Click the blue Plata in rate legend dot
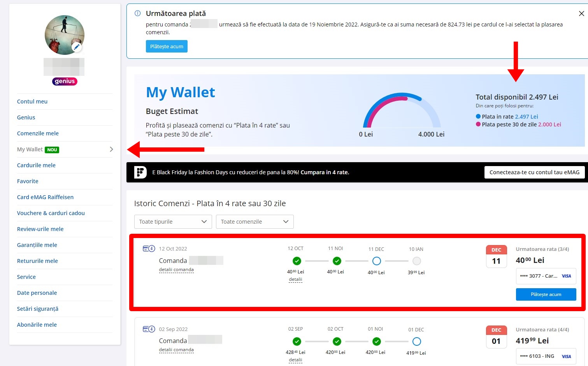588x366 pixels. (478, 116)
